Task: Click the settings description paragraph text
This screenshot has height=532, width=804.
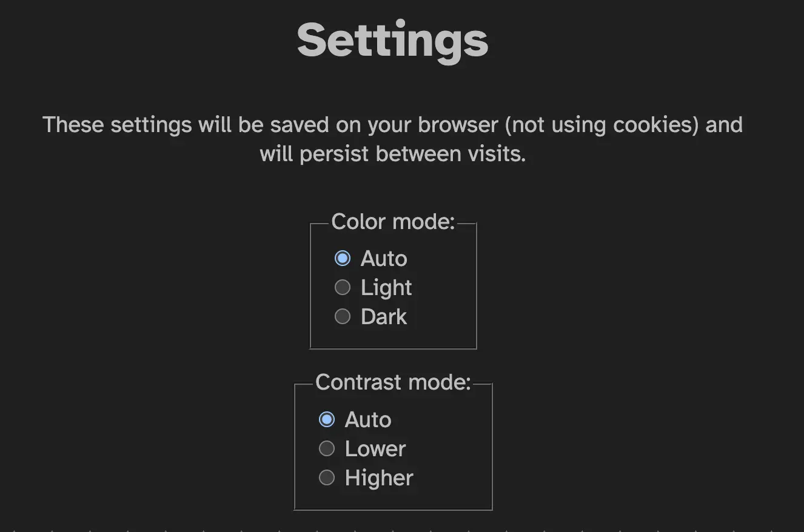Action: (x=393, y=138)
